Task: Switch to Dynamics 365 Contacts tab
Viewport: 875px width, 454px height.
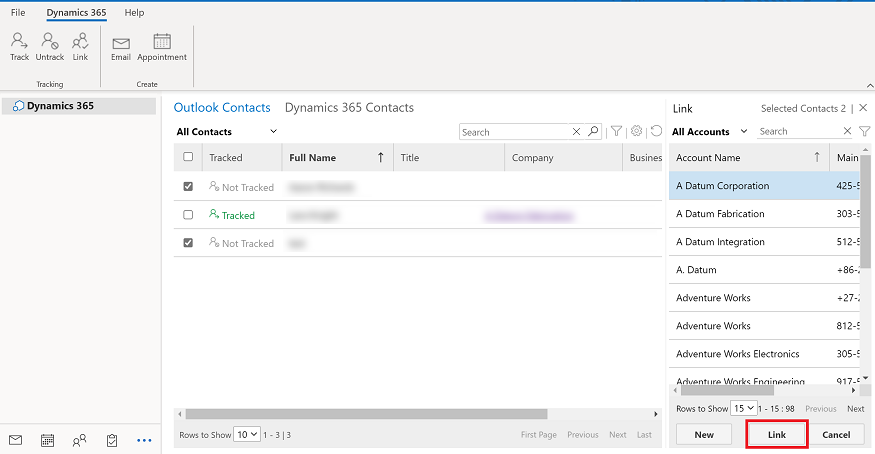Action: (349, 108)
